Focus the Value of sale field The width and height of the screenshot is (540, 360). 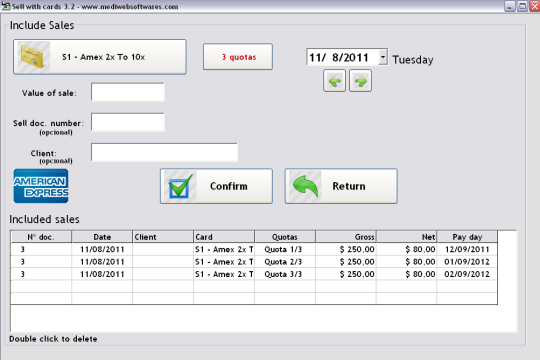(128, 92)
